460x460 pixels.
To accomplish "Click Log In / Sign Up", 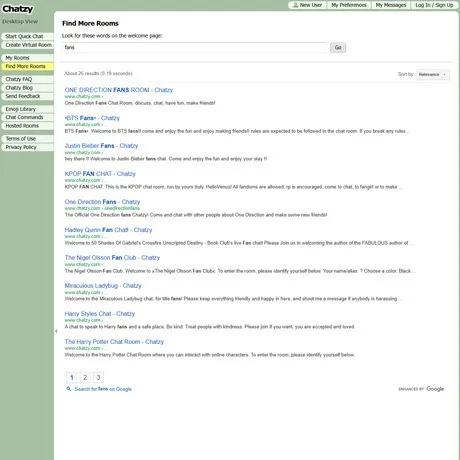I will [434, 5].
